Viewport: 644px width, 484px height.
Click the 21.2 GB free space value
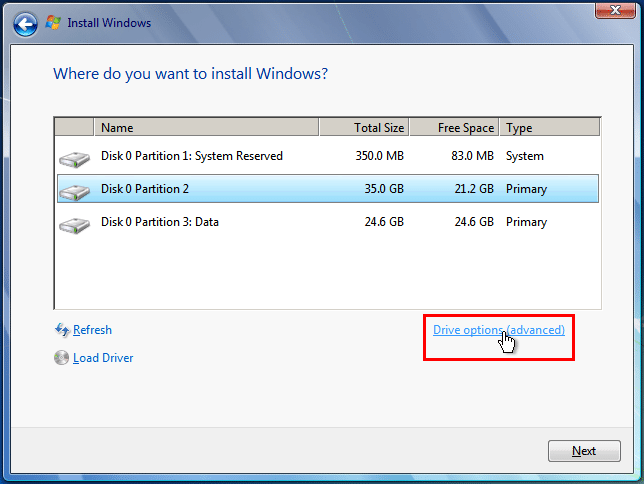pyautogui.click(x=474, y=189)
